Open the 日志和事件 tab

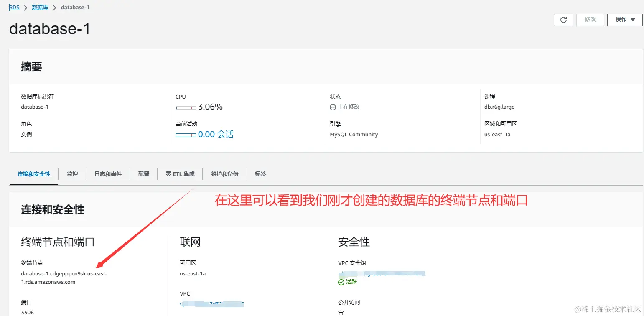point(108,174)
